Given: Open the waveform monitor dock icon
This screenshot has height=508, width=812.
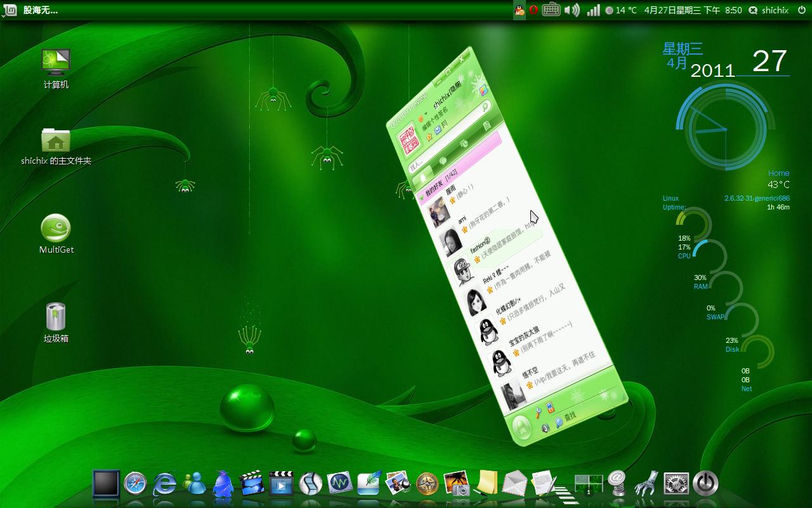Looking at the screenshot, I should [339, 483].
